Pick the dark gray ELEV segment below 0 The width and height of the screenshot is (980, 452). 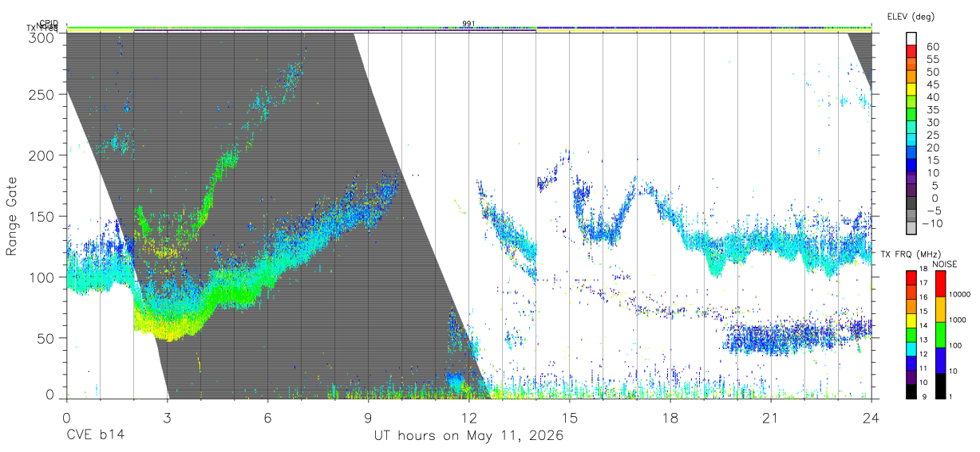[911, 204]
